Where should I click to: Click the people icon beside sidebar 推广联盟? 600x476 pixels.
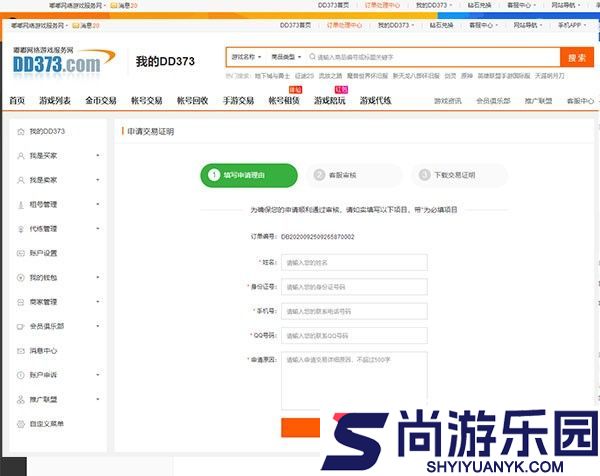[x=21, y=399]
